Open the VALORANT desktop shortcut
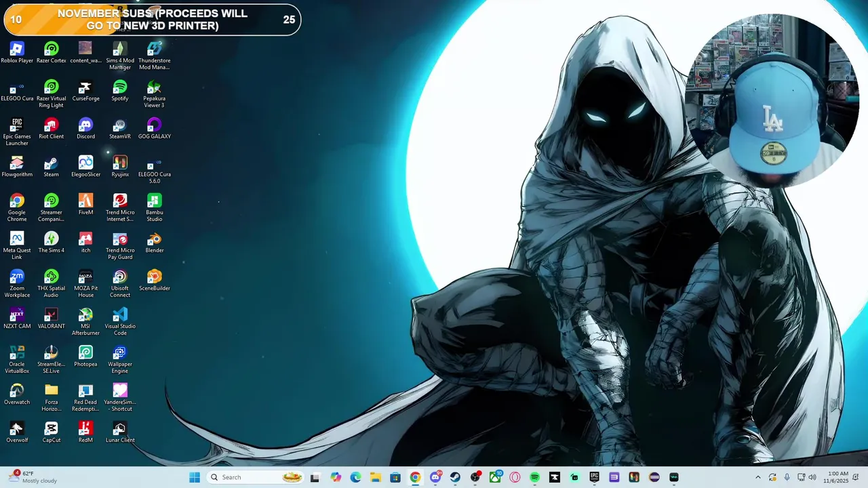This screenshot has width=868, height=488. click(52, 319)
